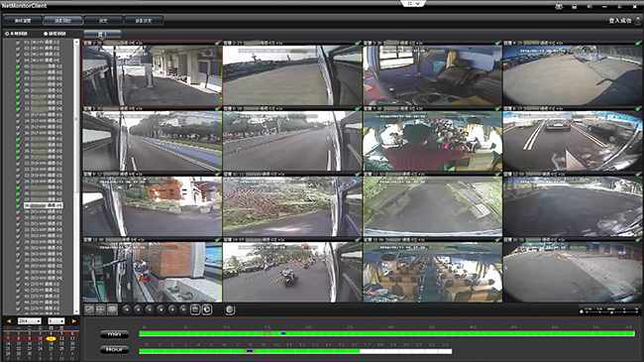The width and height of the screenshot is (644, 362).
Task: Click the first round playback control button
Action: coord(127,309)
